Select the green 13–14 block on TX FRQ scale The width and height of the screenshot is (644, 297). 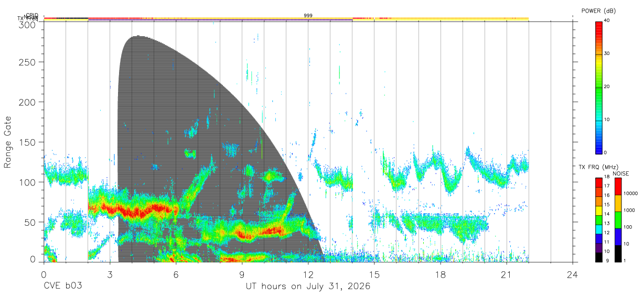(598, 220)
